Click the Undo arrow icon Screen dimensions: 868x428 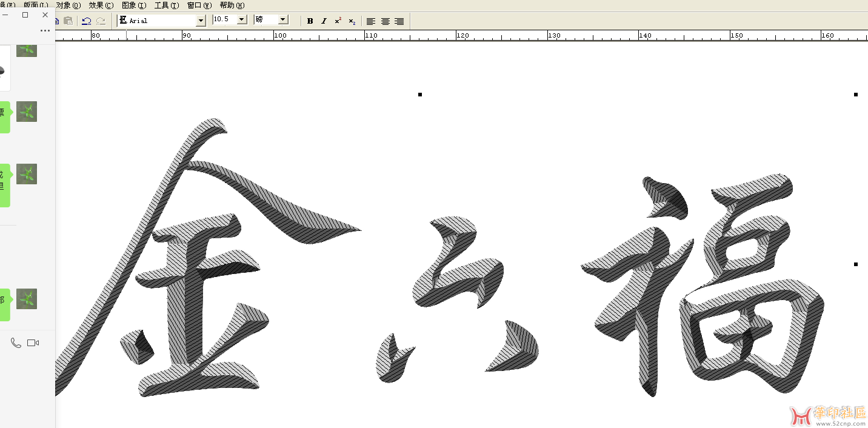click(x=87, y=21)
